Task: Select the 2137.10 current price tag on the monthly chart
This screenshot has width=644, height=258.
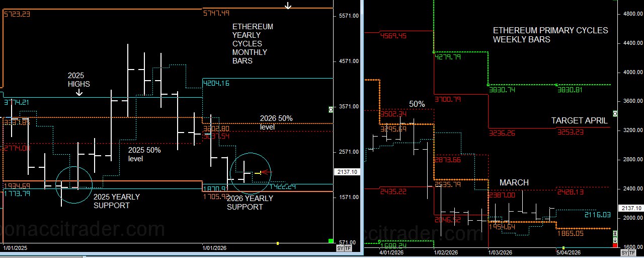Action: (x=346, y=172)
